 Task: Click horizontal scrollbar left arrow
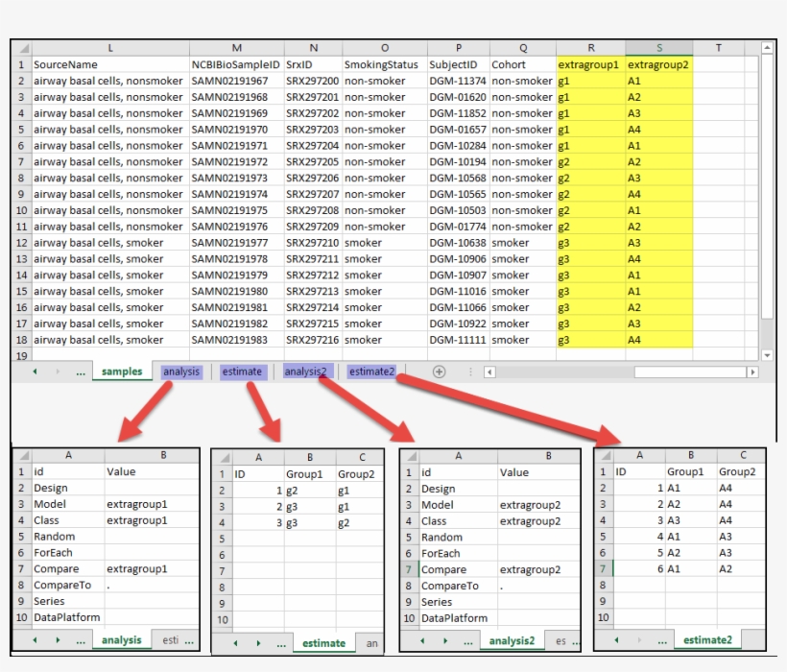pos(489,372)
